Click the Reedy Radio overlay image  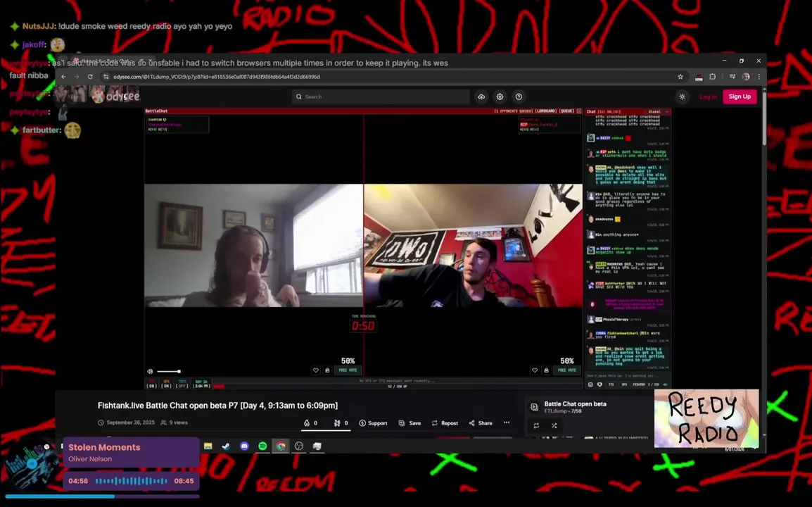tap(706, 418)
